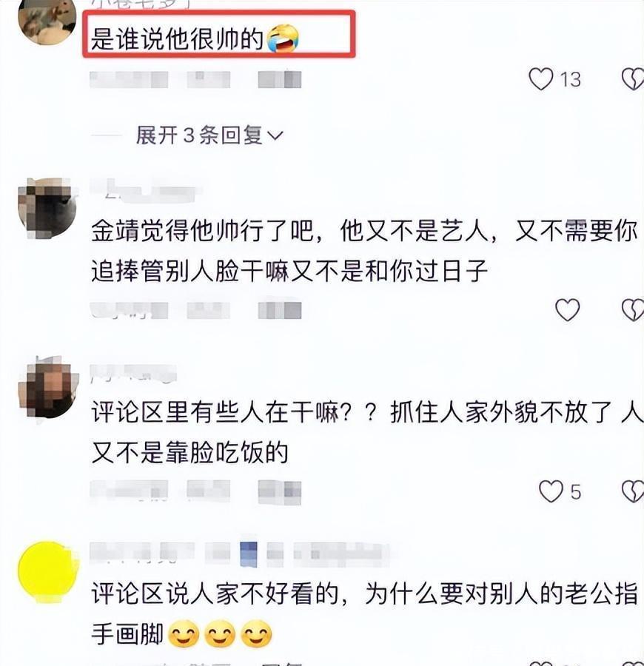Dislike the comment about '靠脸吃饭'
Image resolution: width=644 pixels, height=666 pixels.
pyautogui.click(x=633, y=491)
